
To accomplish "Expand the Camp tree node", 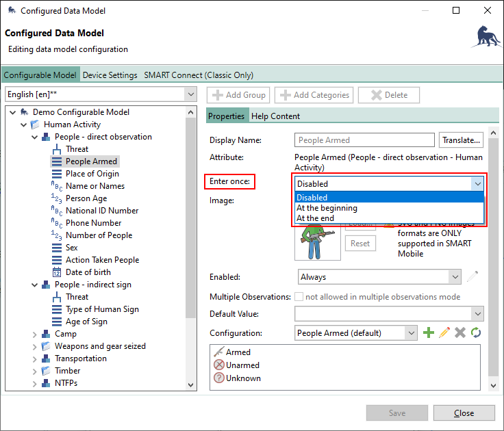I will click(x=35, y=334).
